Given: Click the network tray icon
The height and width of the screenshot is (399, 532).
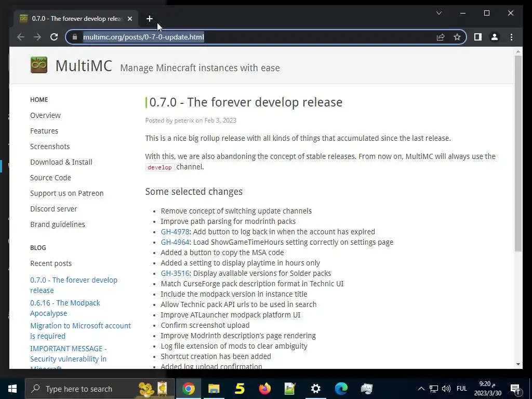Looking at the screenshot, I should (x=434, y=389).
